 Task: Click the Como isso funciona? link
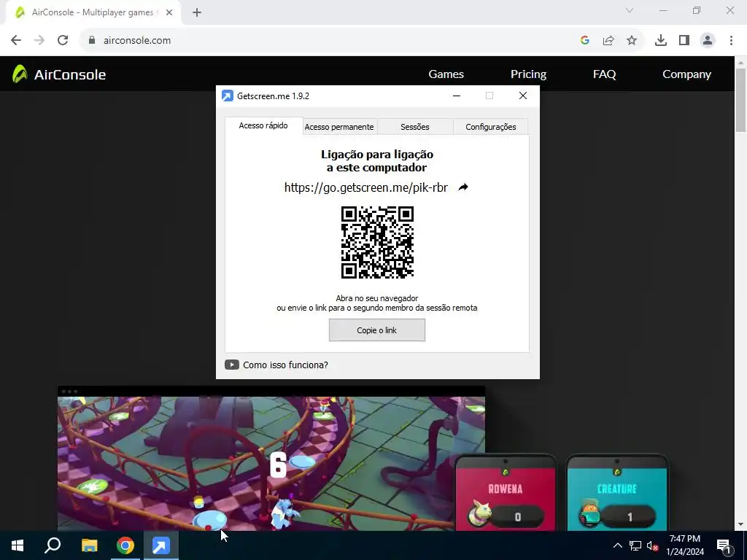point(285,365)
